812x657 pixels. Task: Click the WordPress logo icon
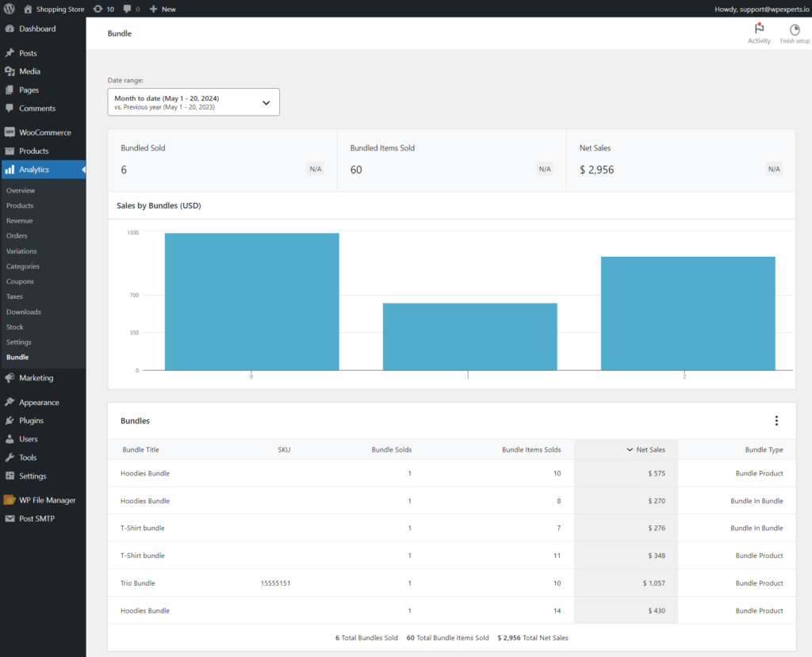9,9
